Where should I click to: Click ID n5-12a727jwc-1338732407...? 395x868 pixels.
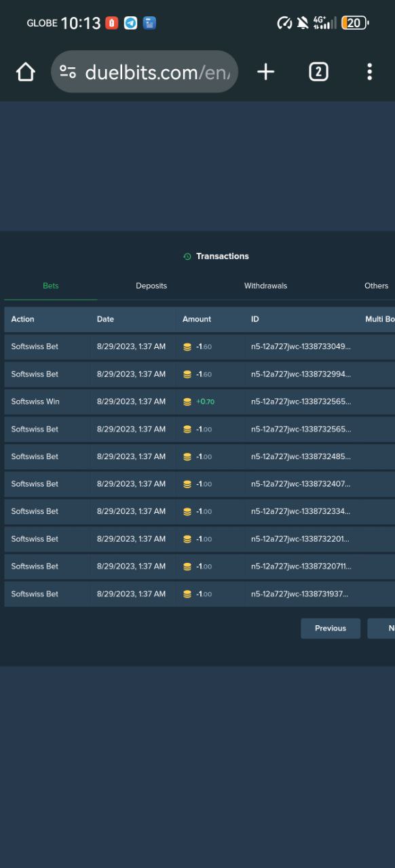[x=301, y=484]
